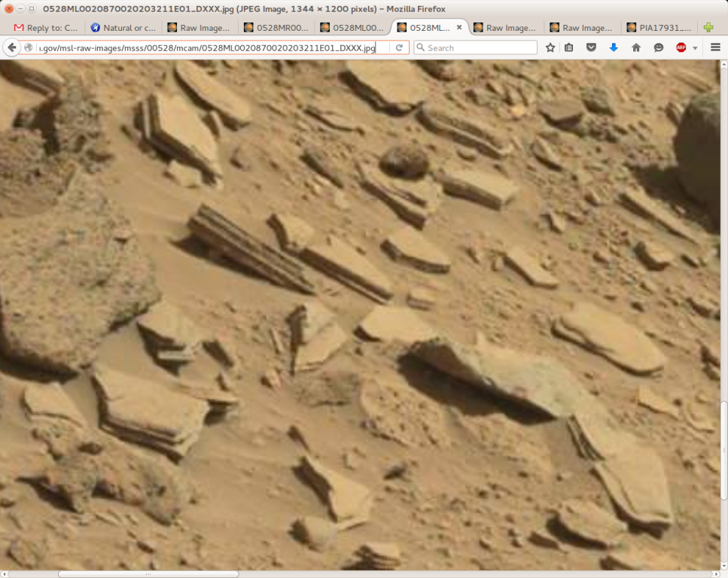The height and width of the screenshot is (578, 728).
Task: Open the bookmarks list icon
Action: tap(569, 47)
